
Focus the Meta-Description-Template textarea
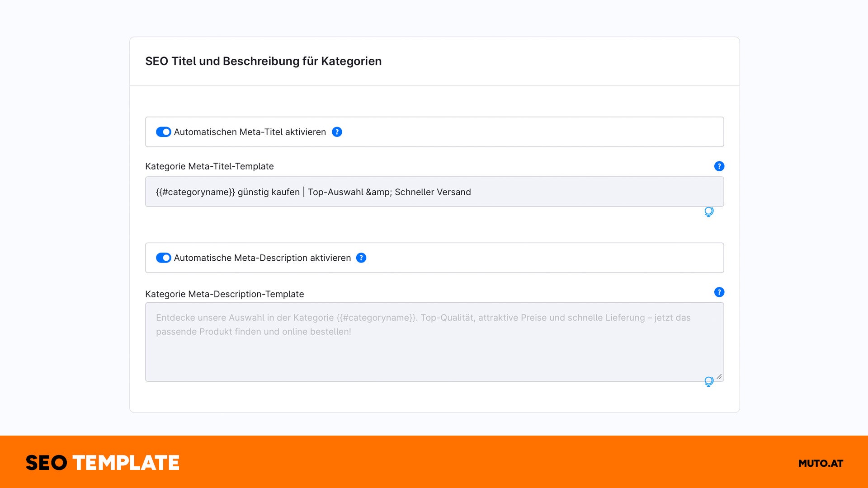point(434,357)
